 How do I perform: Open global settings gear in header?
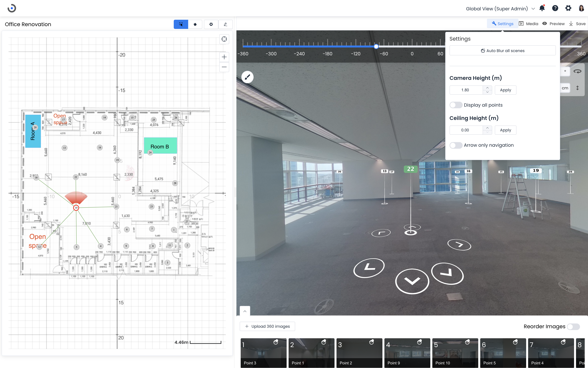(568, 8)
